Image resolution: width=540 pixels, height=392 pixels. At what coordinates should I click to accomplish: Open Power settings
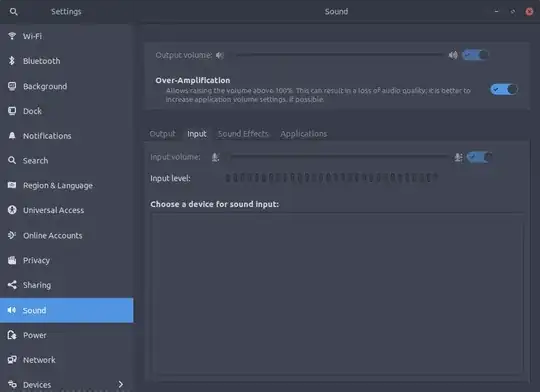tap(66, 335)
